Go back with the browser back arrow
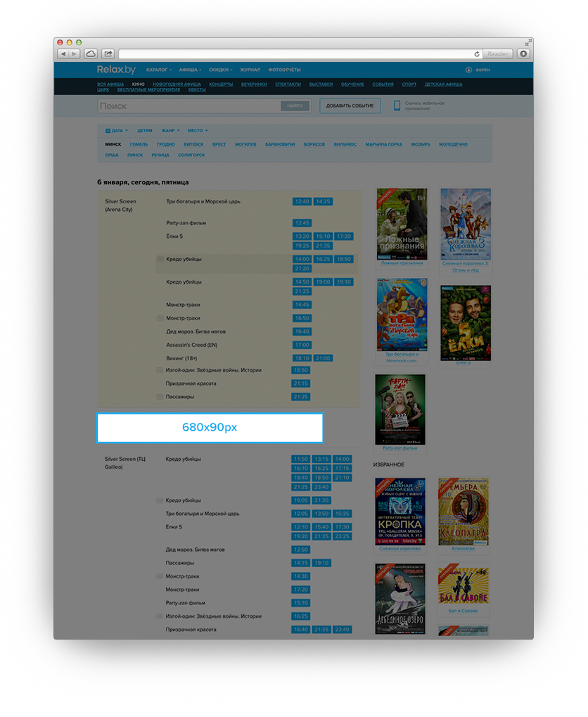The height and width of the screenshot is (717, 588). pos(63,54)
